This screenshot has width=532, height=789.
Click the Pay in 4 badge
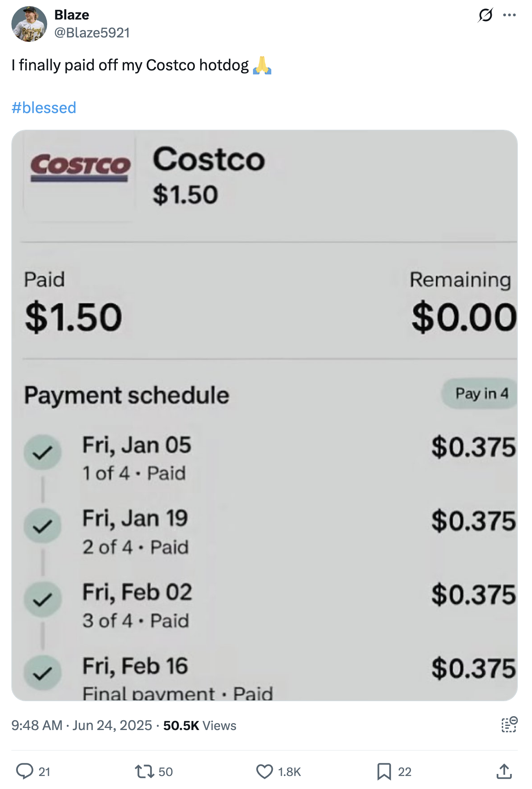[480, 393]
